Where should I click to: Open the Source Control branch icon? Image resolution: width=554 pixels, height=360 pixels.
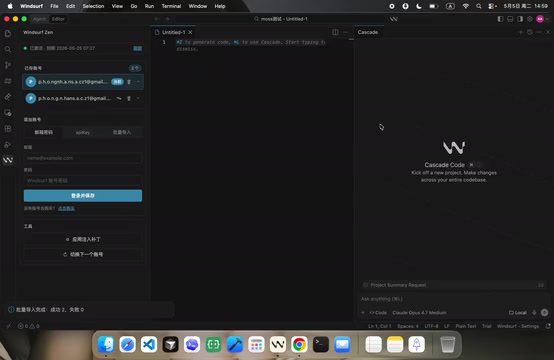[x=8, y=65]
